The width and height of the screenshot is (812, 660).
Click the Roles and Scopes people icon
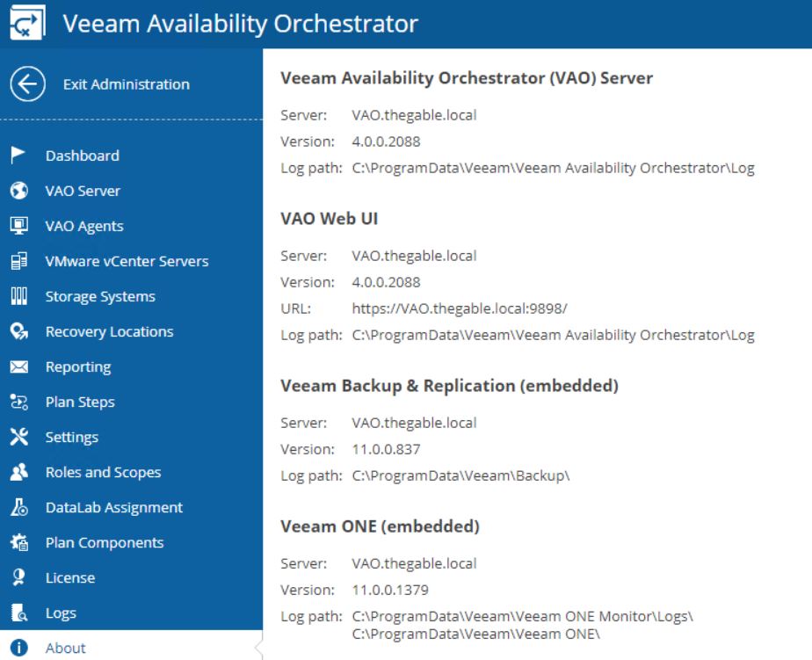coord(19,472)
